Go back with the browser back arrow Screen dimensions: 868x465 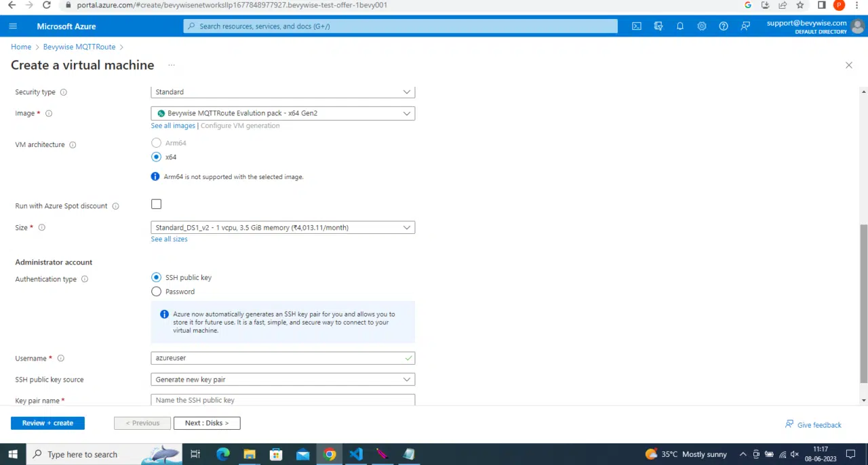(x=12, y=5)
